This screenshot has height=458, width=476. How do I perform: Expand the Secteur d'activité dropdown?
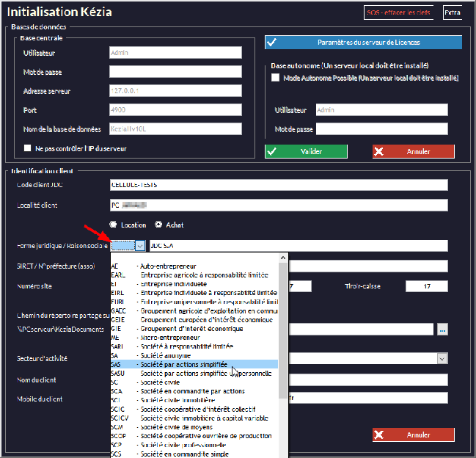(442, 358)
